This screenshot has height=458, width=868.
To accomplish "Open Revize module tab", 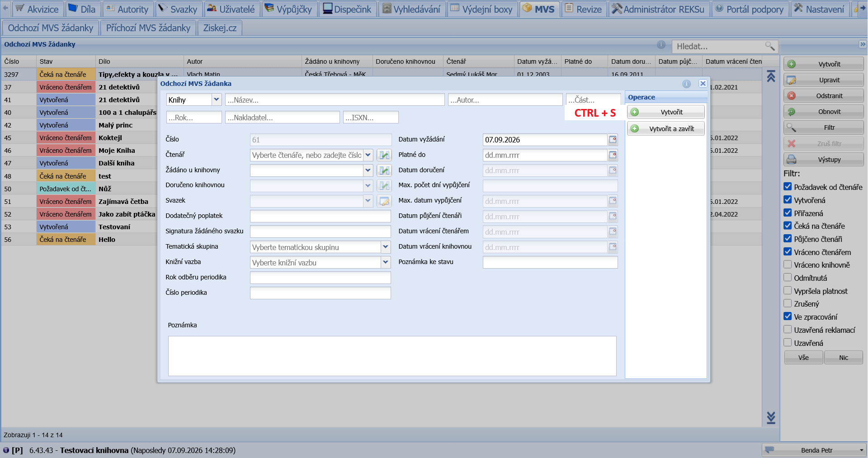I will 583,9.
